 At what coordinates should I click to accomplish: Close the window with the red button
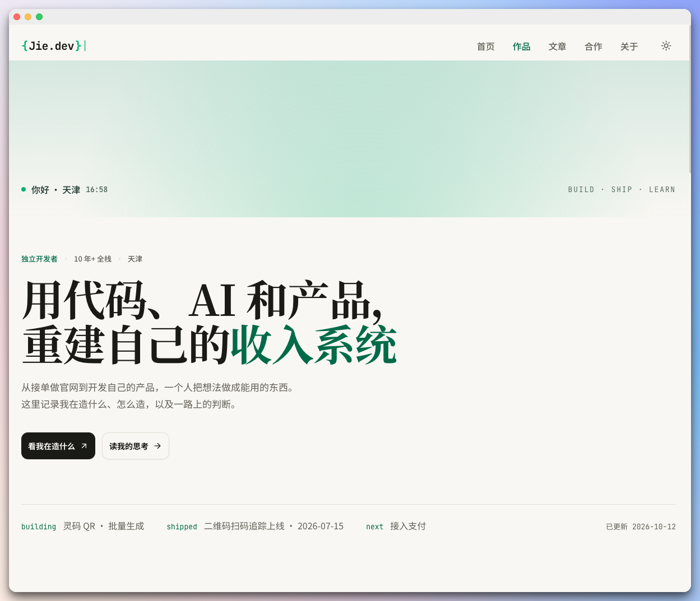(x=17, y=17)
